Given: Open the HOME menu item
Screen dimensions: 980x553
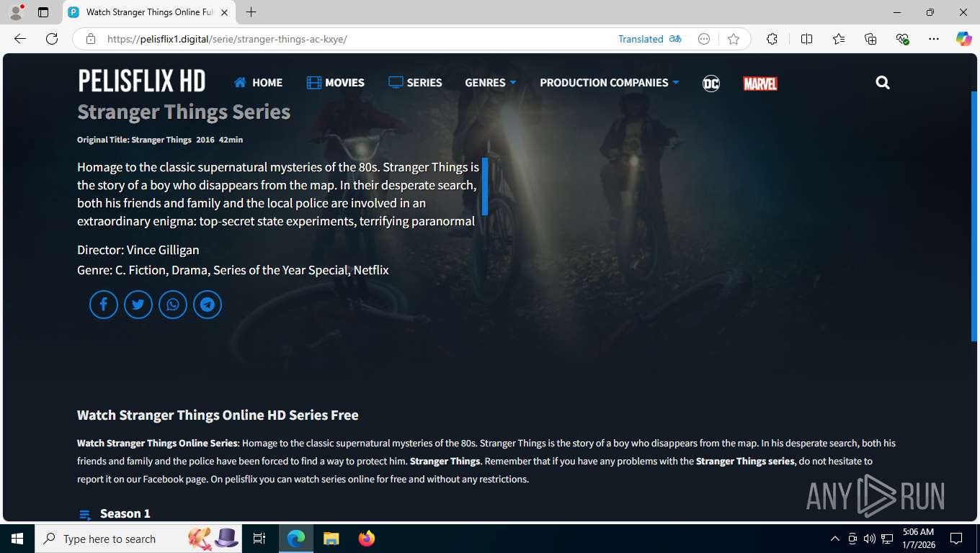Looking at the screenshot, I should (258, 83).
